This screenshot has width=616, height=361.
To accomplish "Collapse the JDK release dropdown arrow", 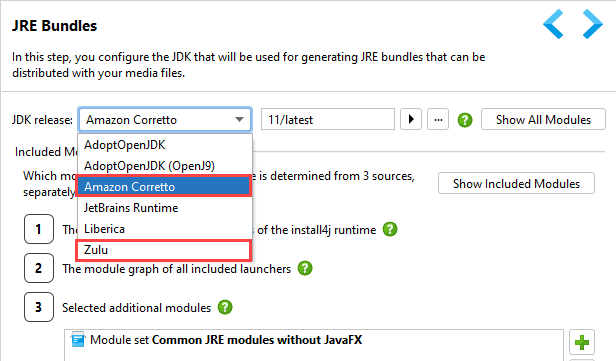I will tap(239, 119).
